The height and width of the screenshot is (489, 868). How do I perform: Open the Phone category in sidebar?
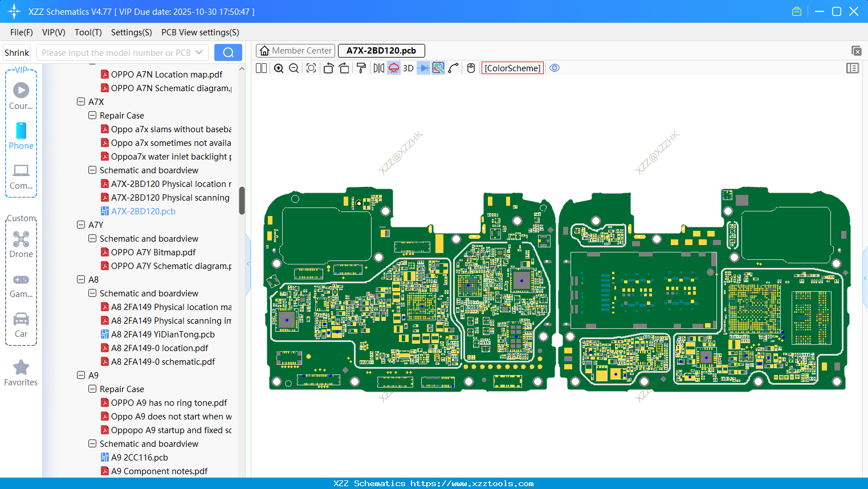coord(21,136)
